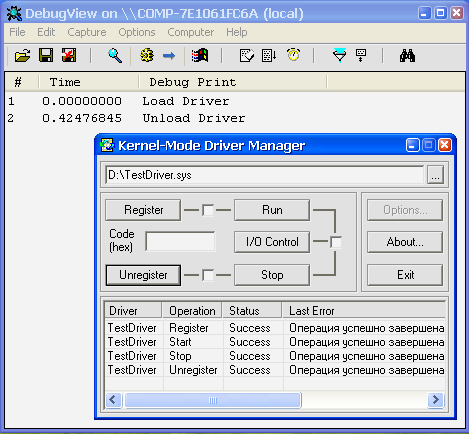Open the Capture menu
Viewport: 469px width, 434px height.
(87, 32)
